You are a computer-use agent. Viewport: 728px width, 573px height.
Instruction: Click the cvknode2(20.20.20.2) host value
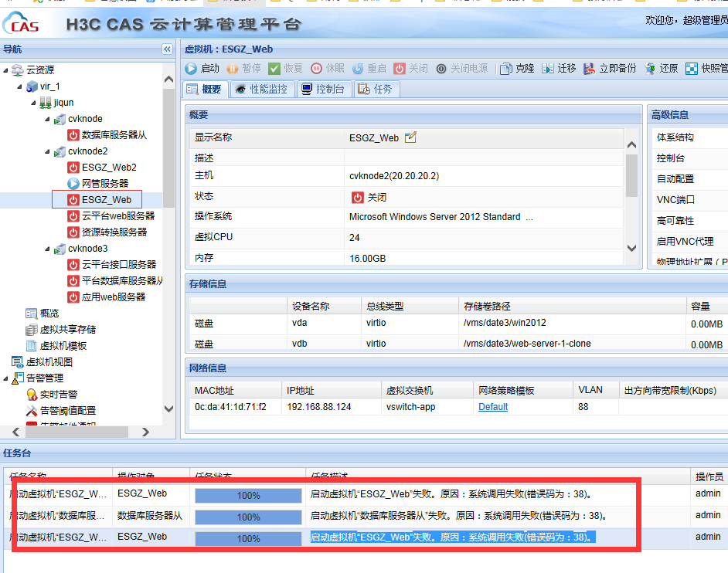pyautogui.click(x=394, y=176)
